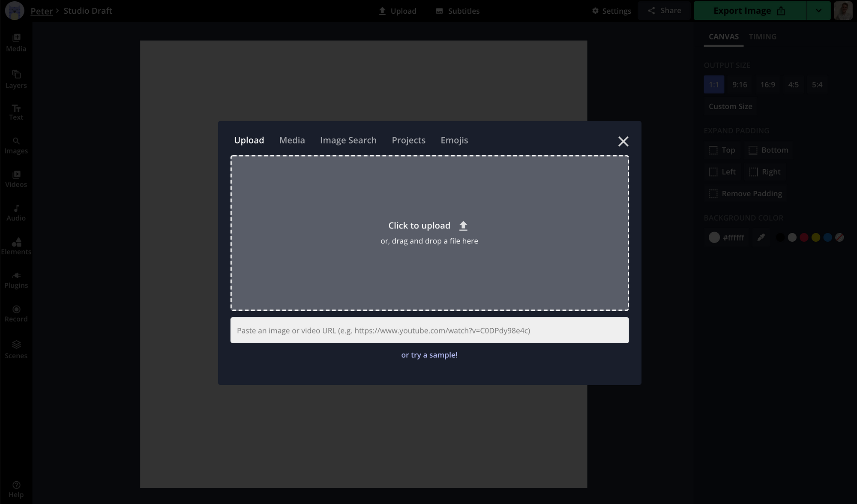
Task: Open the Scenes sidebar panel
Action: [16, 350]
